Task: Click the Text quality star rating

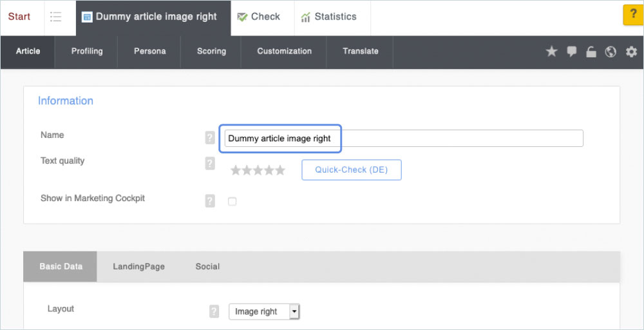Action: pos(258,170)
